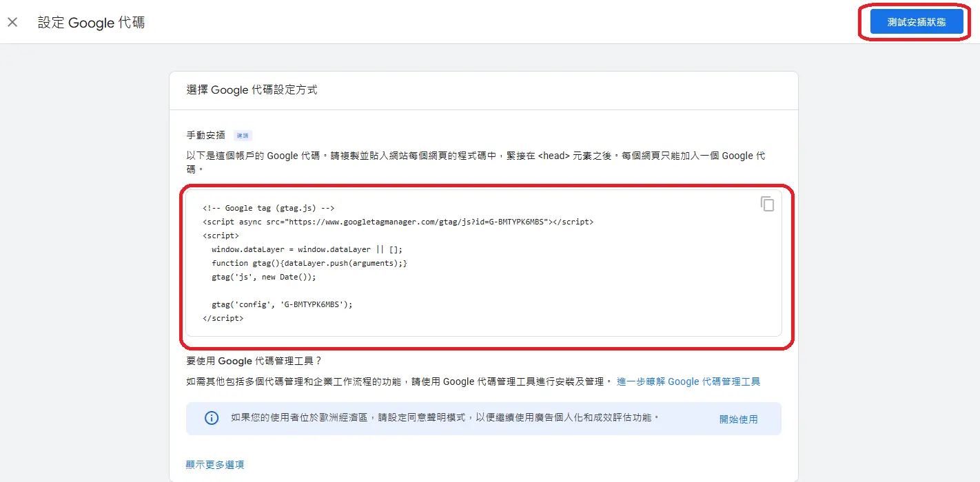
Task: Click the info icon in the blue notice banner
Action: pos(212,418)
